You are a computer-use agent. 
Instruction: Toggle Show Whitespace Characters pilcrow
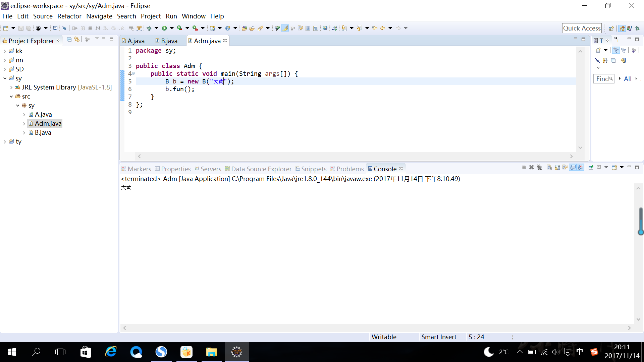click(316, 28)
